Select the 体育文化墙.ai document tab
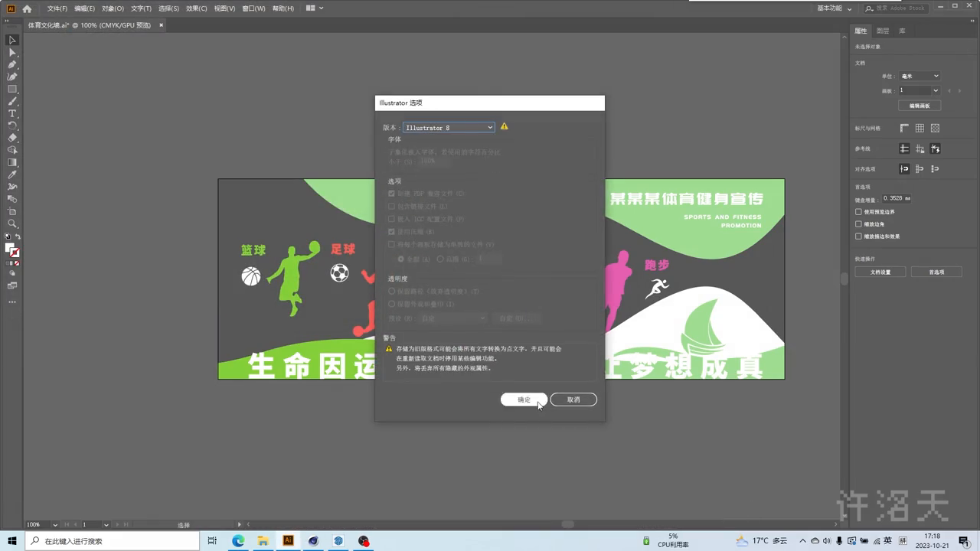The image size is (980, 551). pyautogui.click(x=96, y=25)
